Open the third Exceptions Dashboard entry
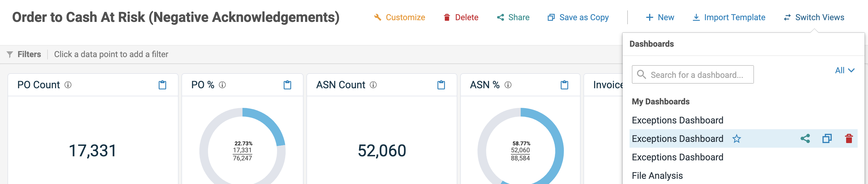Image resolution: width=868 pixels, height=184 pixels. (x=677, y=157)
